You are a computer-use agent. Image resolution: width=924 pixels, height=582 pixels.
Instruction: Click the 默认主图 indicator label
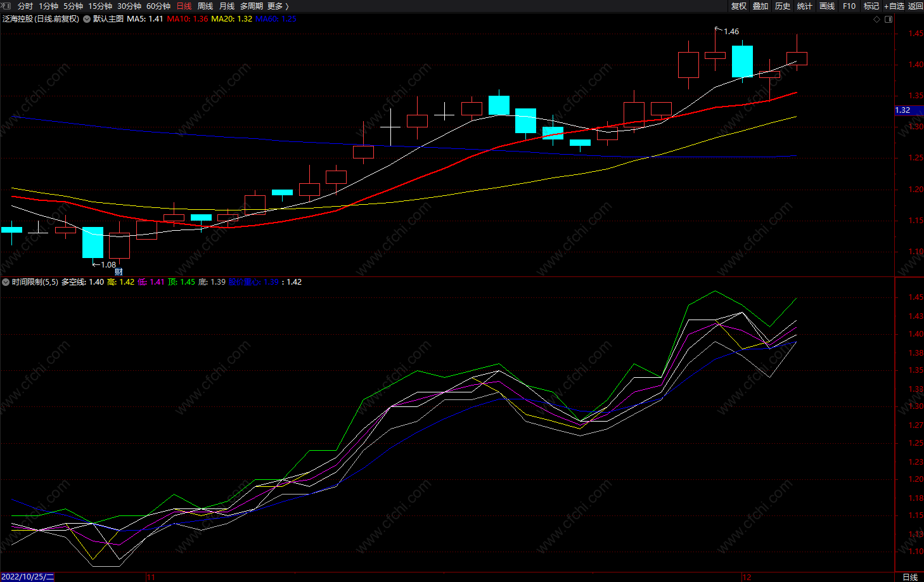(x=108, y=19)
